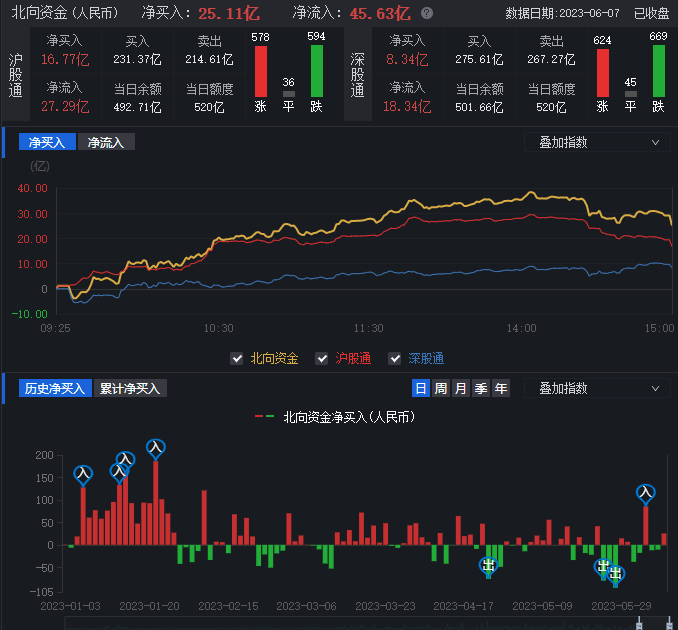Click the help question mark icon beside 净流入

428,14
